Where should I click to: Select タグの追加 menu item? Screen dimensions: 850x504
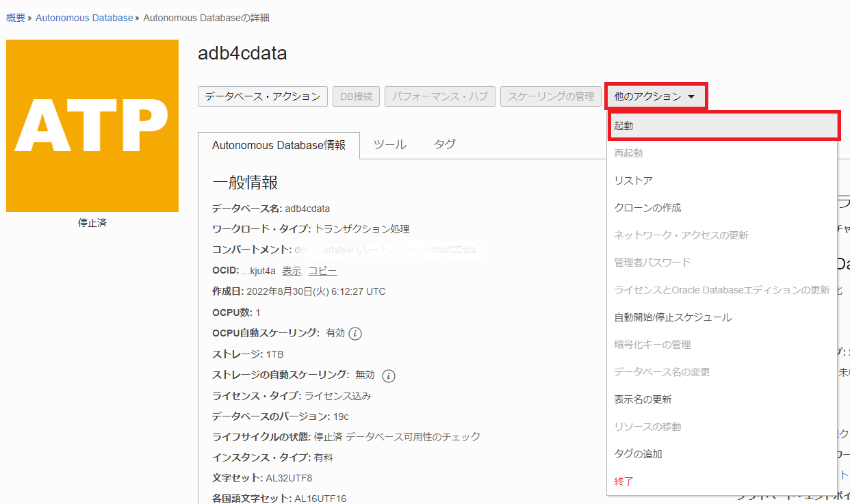pos(722,454)
